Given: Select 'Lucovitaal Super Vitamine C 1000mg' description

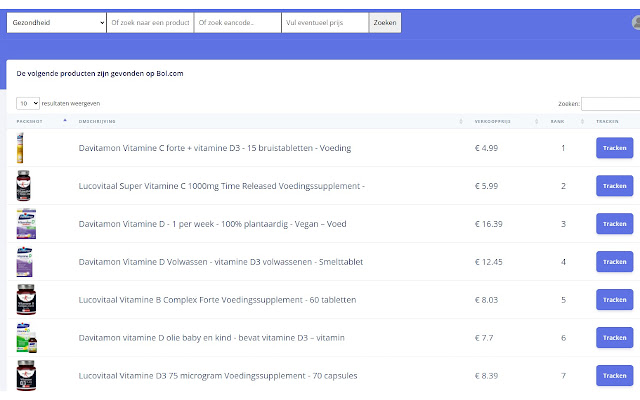Looking at the screenshot, I should pos(222,186).
